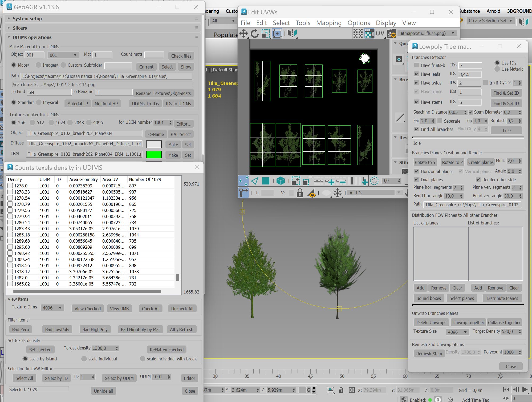Click the Target density 1380,0 field
The width and height of the screenshot is (532, 402).
pos(103,348)
